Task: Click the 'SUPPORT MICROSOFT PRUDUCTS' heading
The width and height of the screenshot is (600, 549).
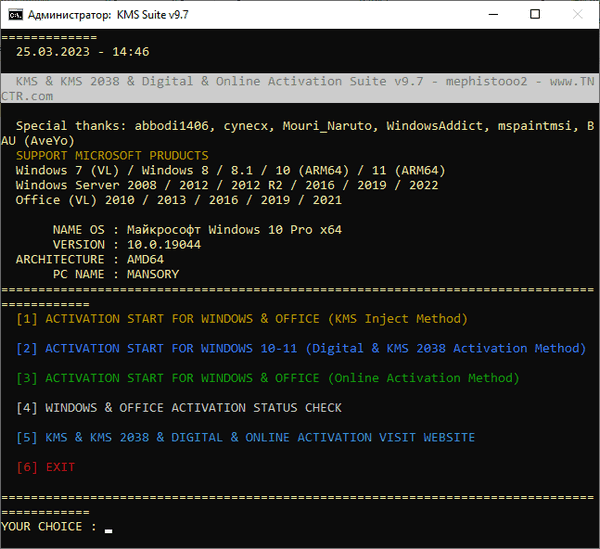Action: pos(112,156)
